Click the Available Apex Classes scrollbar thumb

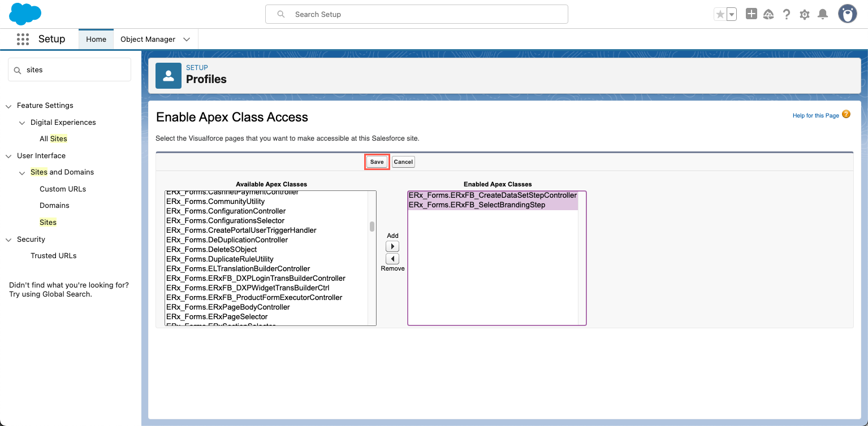click(x=372, y=227)
